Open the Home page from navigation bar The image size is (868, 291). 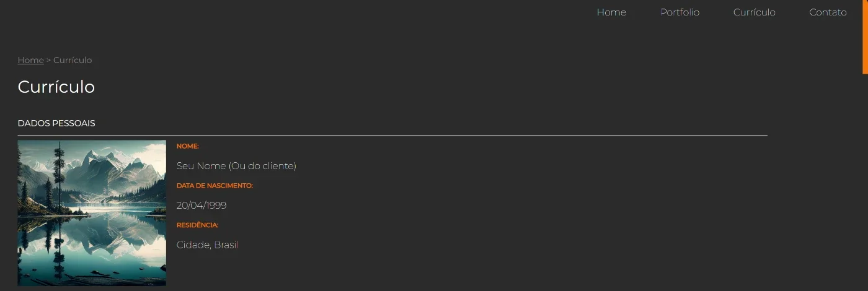[x=611, y=12]
